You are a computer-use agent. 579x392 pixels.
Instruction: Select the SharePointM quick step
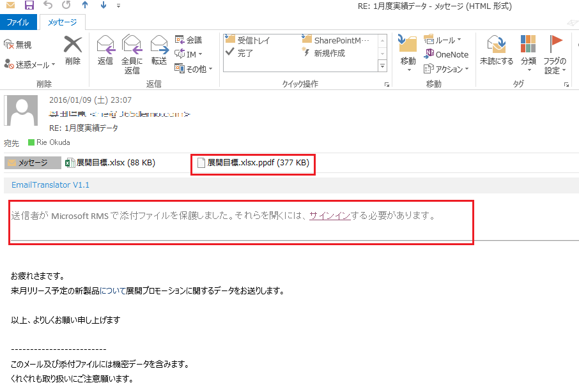[336, 40]
